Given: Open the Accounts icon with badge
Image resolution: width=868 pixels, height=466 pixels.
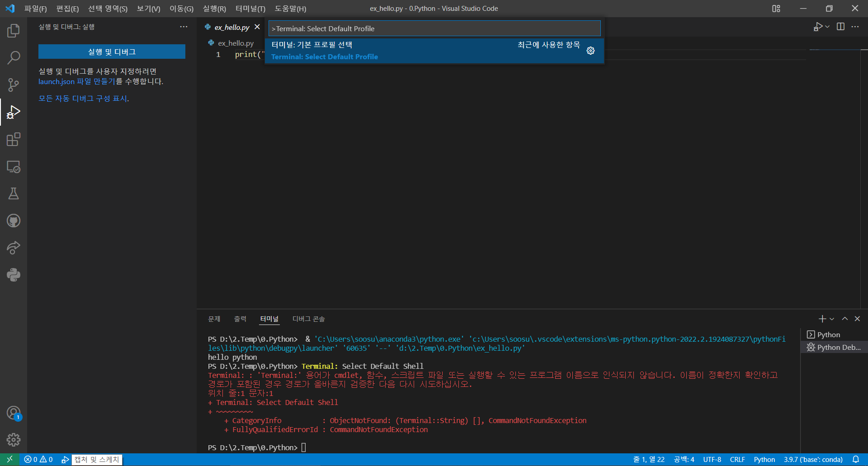Looking at the screenshot, I should (14, 413).
